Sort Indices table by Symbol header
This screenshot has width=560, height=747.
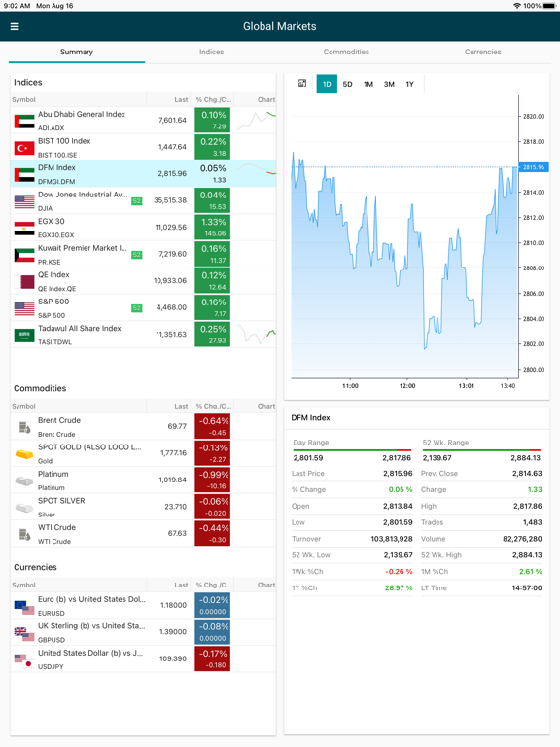[23, 99]
